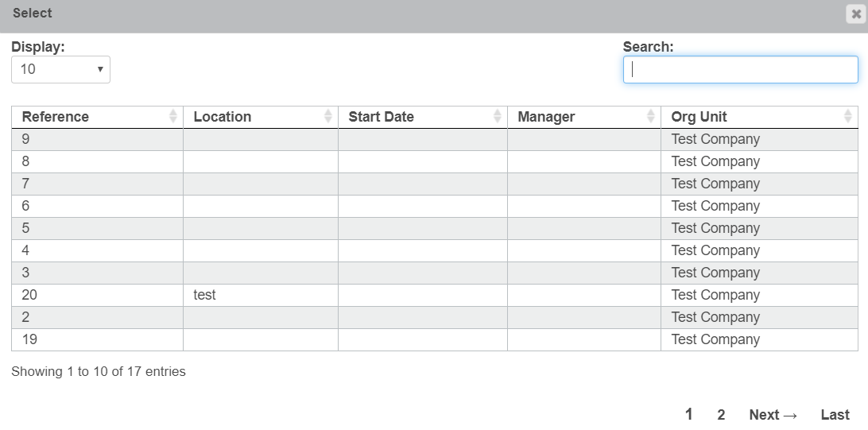
Task: Open the Display entries dropdown
Action: pos(60,69)
